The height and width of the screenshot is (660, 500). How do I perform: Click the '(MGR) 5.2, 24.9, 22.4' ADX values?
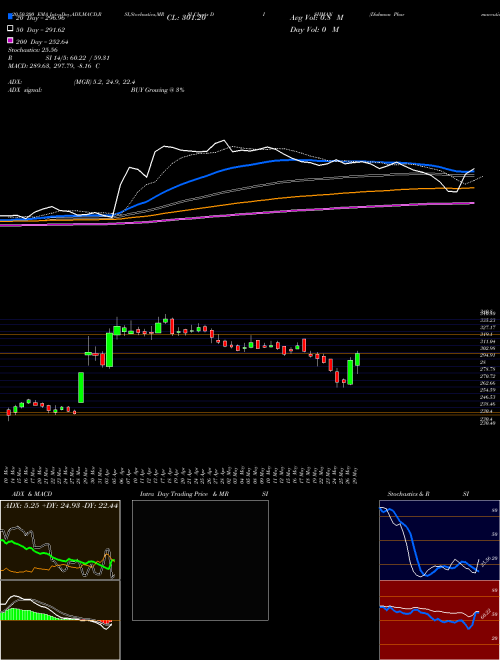tap(104, 82)
